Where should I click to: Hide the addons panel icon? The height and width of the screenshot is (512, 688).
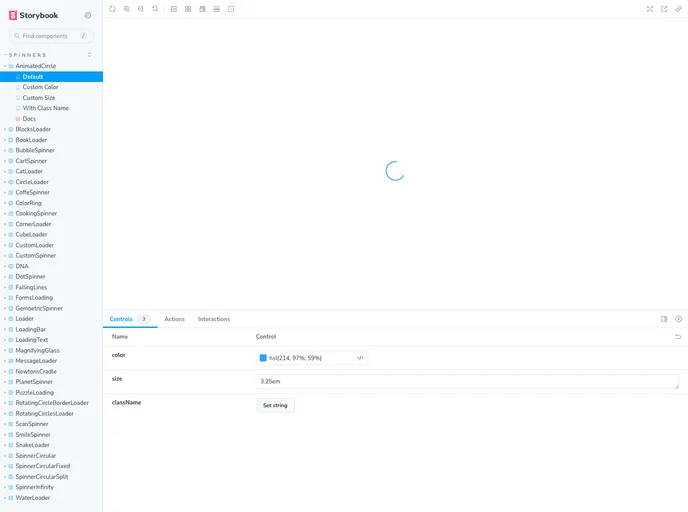point(678,319)
